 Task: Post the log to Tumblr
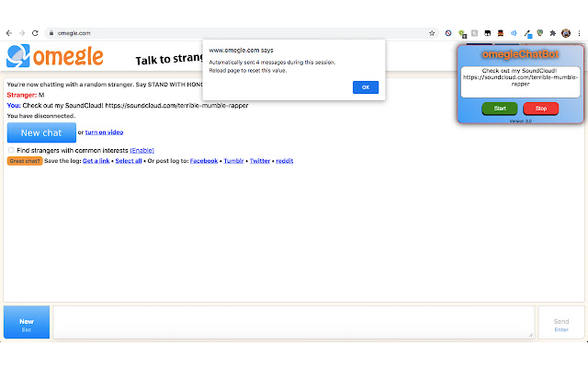tap(233, 161)
